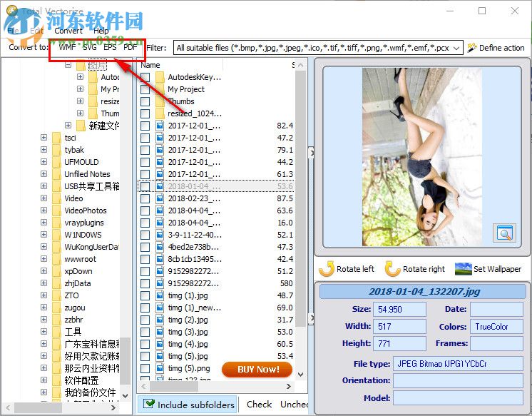This screenshot has width=532, height=416.
Task: Click the image preview thumbnail
Action: [422, 157]
